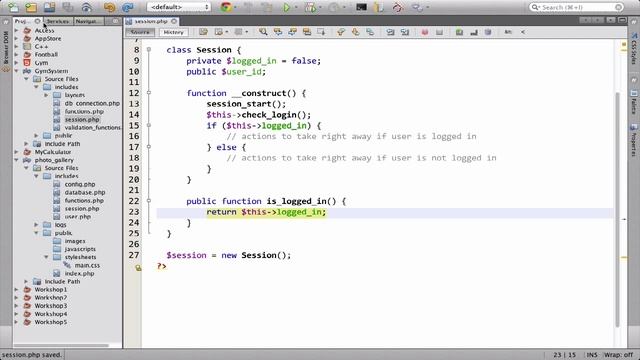This screenshot has height=360, width=640.
Task: Expand the logs folder
Action: coord(36,225)
